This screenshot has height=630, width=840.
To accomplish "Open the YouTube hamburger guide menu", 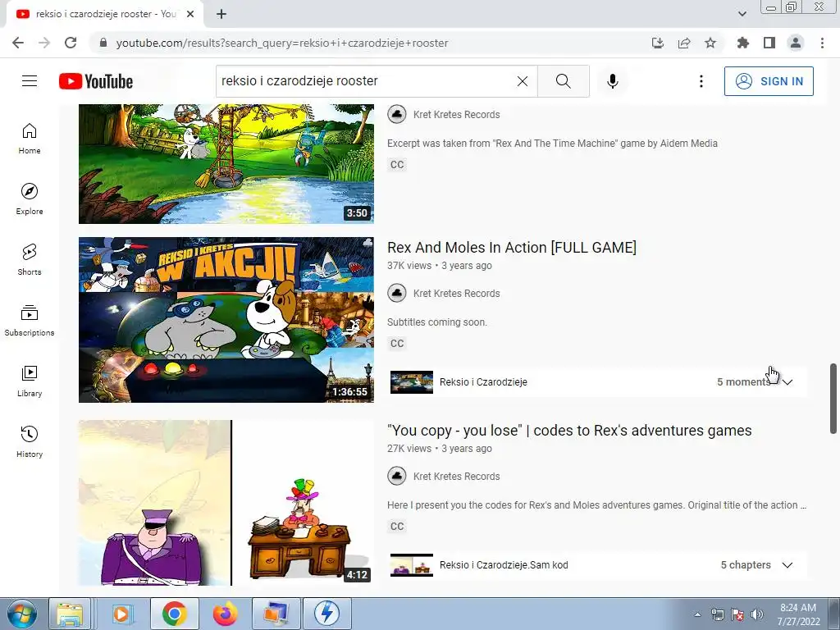I will point(30,81).
